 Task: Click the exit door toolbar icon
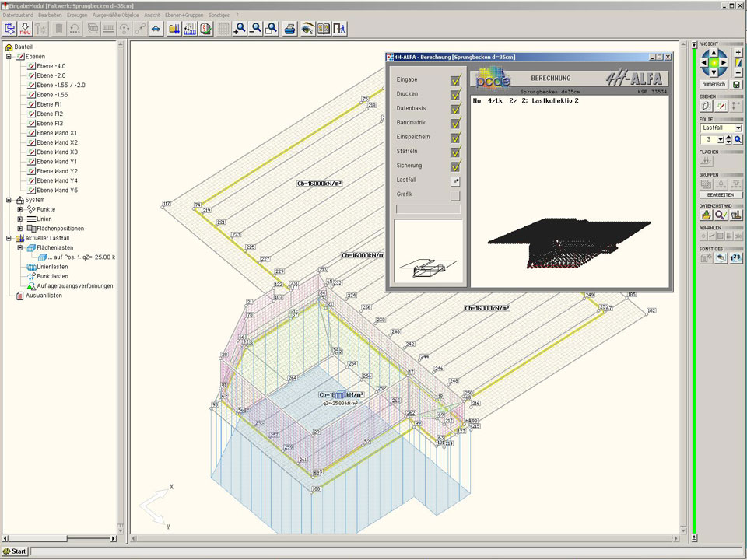pyautogui.click(x=339, y=29)
